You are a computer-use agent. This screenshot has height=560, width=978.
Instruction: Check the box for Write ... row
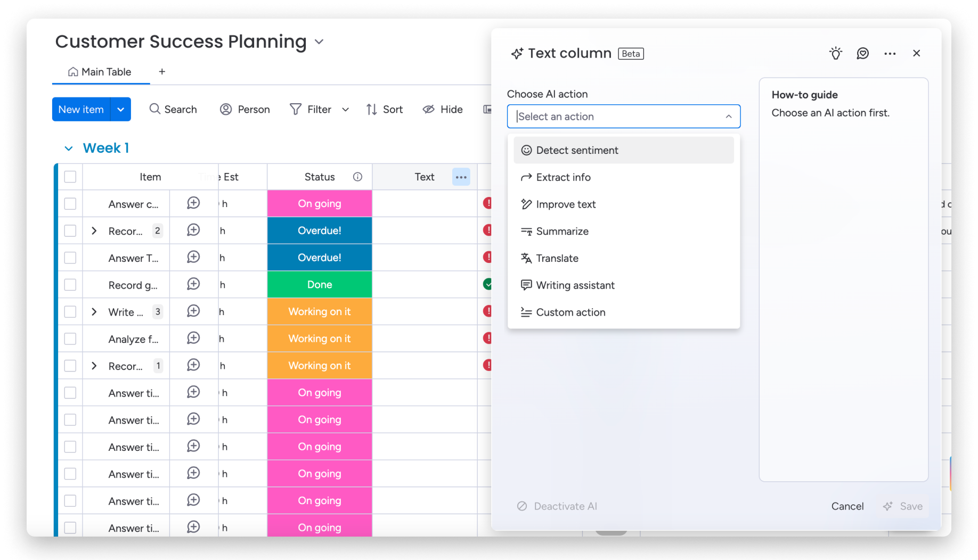click(70, 312)
